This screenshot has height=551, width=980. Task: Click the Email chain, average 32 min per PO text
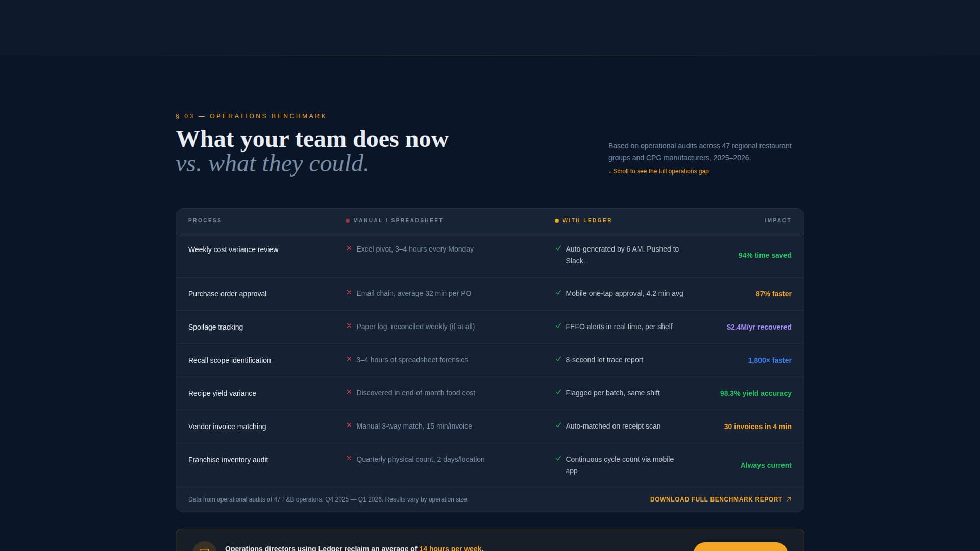[x=414, y=293]
